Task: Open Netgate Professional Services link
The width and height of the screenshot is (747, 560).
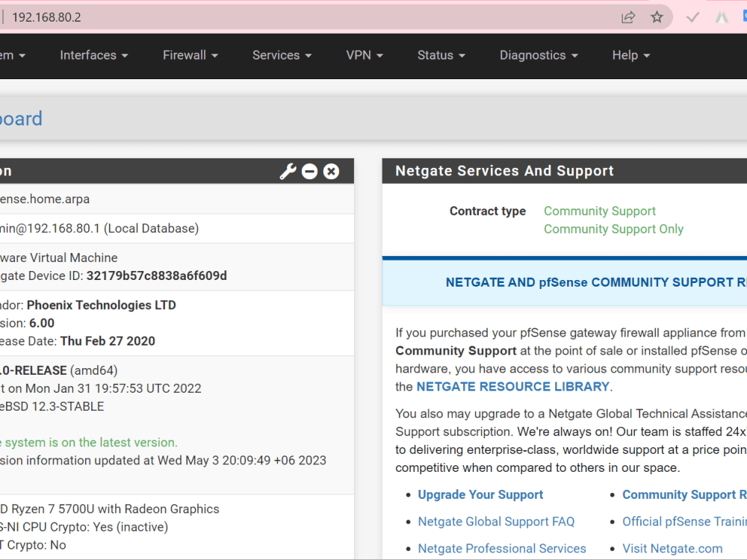Action: pos(502,549)
